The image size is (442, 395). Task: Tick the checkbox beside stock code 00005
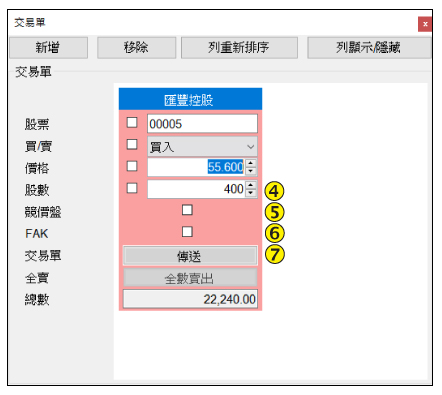[132, 122]
